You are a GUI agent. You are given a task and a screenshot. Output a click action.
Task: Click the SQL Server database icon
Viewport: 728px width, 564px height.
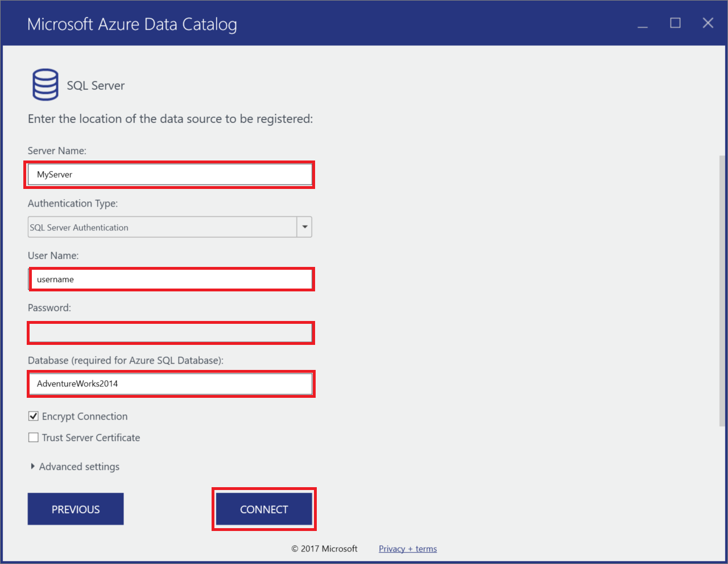[x=45, y=84]
